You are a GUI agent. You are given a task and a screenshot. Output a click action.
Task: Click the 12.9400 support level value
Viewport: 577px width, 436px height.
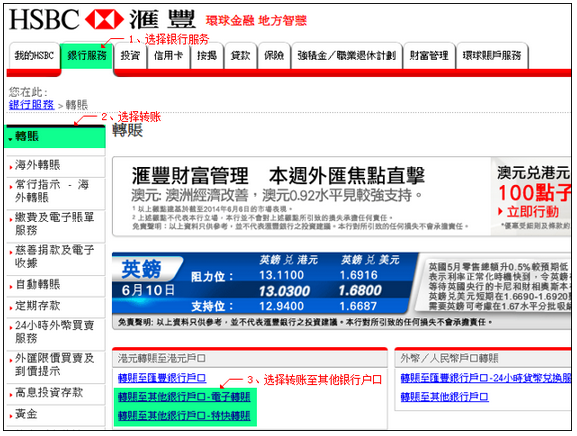point(282,306)
